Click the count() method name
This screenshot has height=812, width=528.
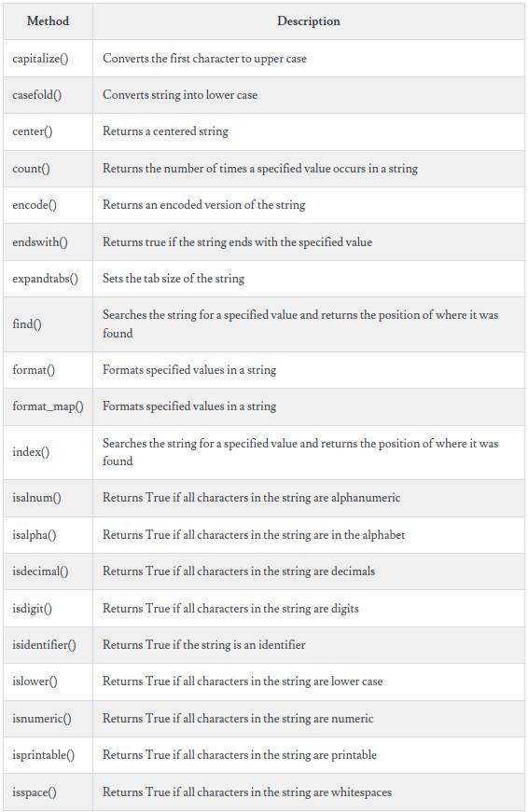(x=31, y=169)
